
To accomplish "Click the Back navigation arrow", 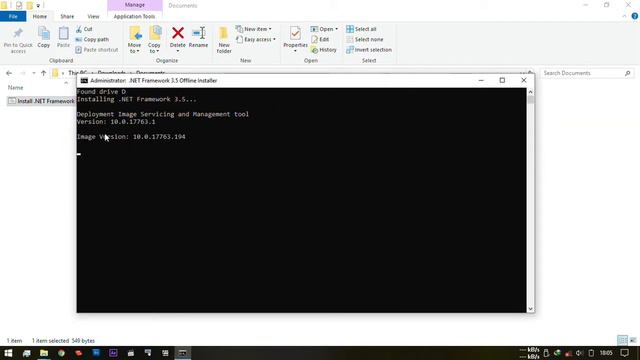I will (x=9, y=73).
